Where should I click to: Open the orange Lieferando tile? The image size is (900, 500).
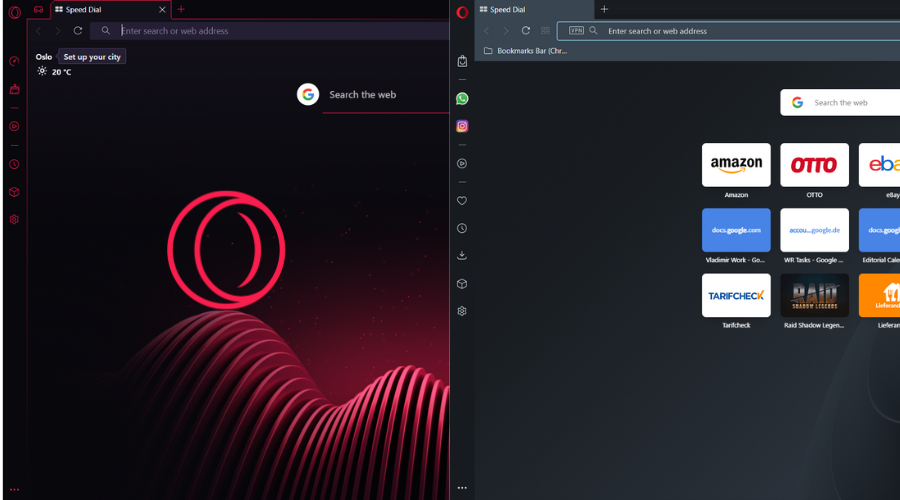tap(879, 295)
